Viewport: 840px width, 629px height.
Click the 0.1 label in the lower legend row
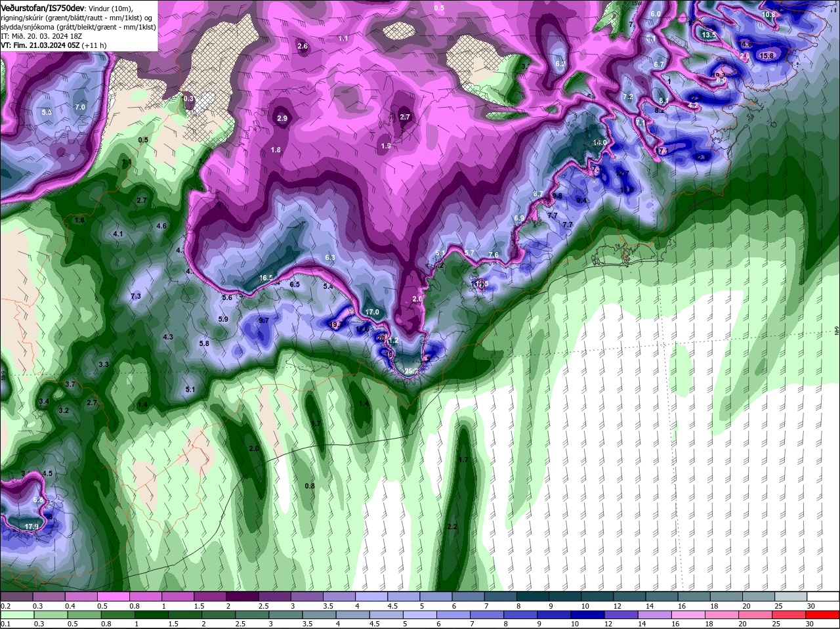[x=5, y=624]
